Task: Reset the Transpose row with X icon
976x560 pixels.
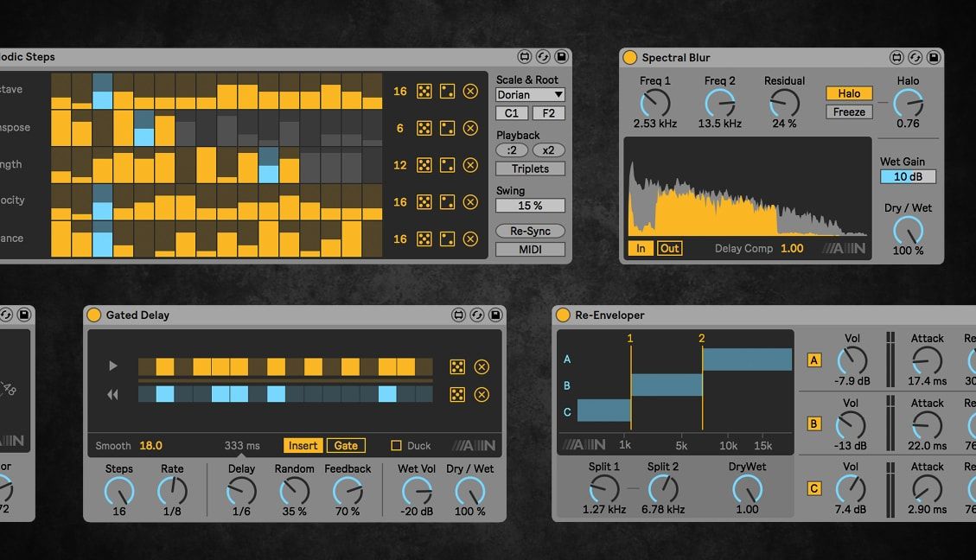Action: [470, 128]
